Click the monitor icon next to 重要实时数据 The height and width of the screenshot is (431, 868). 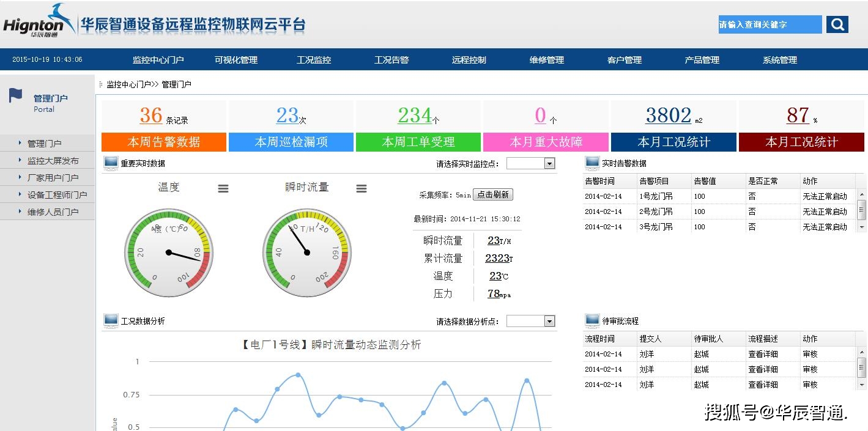tap(111, 163)
